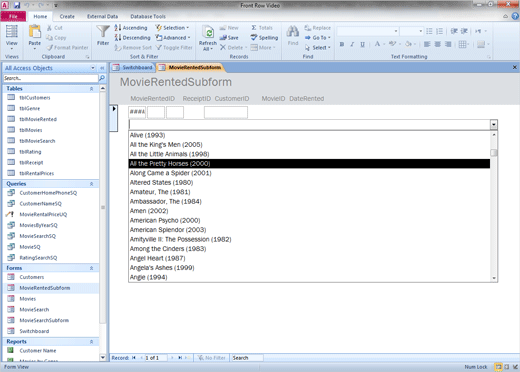Collapse the Reports group
520x372 pixels.
[x=92, y=342]
